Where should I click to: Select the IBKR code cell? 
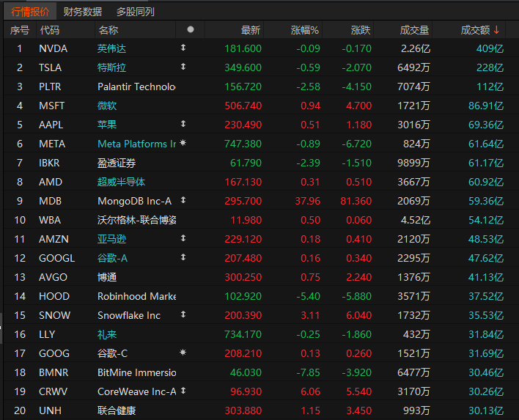49,163
